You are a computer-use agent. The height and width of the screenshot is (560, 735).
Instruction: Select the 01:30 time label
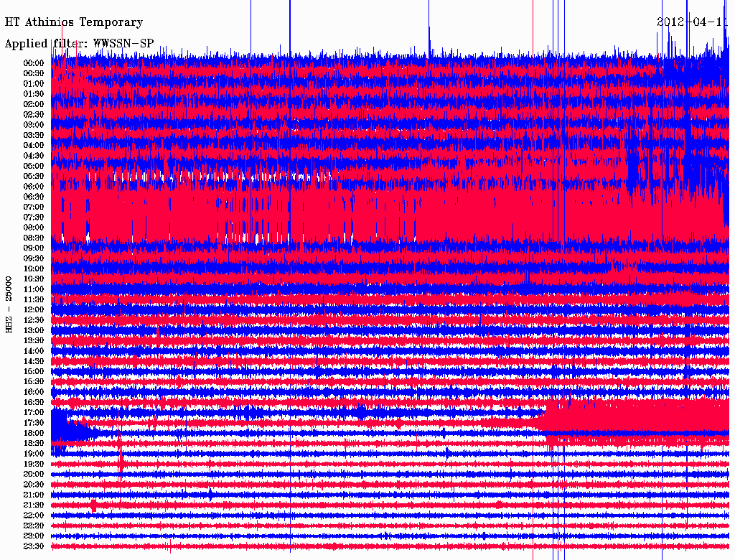click(x=34, y=94)
